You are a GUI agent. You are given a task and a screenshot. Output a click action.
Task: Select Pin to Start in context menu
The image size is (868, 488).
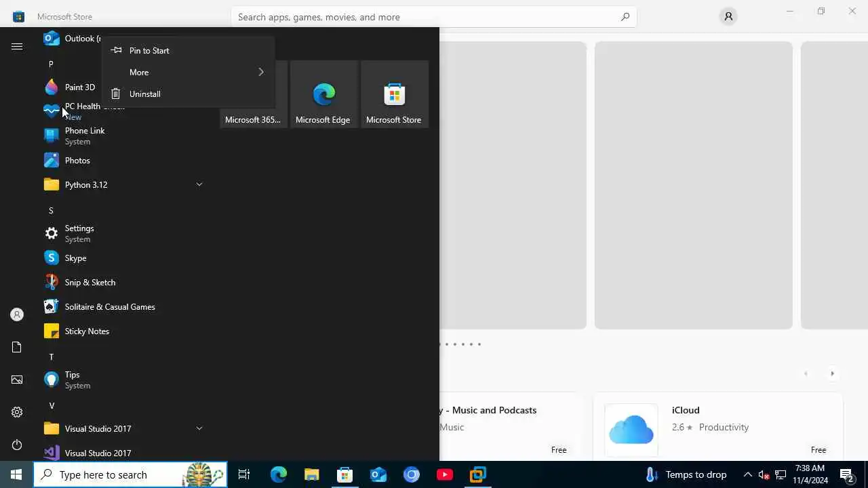coord(189,51)
